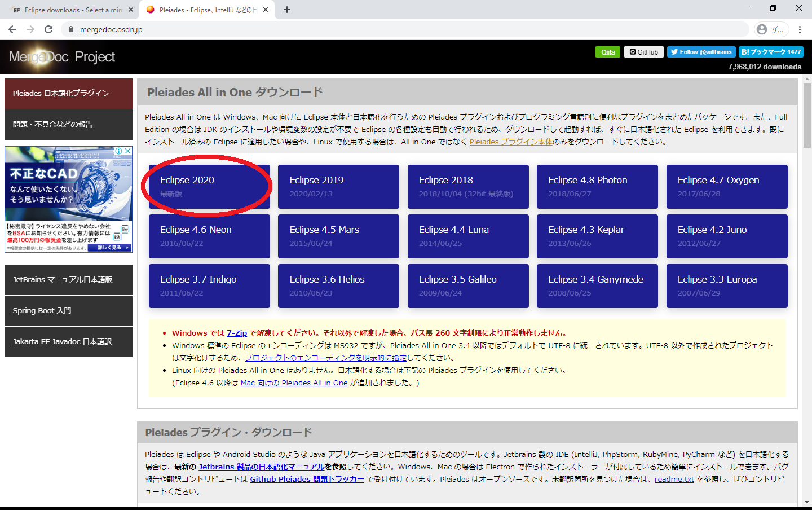Select the Eclipse 4.6 Neon tile
Screen dimensions: 812x510
pos(209,236)
